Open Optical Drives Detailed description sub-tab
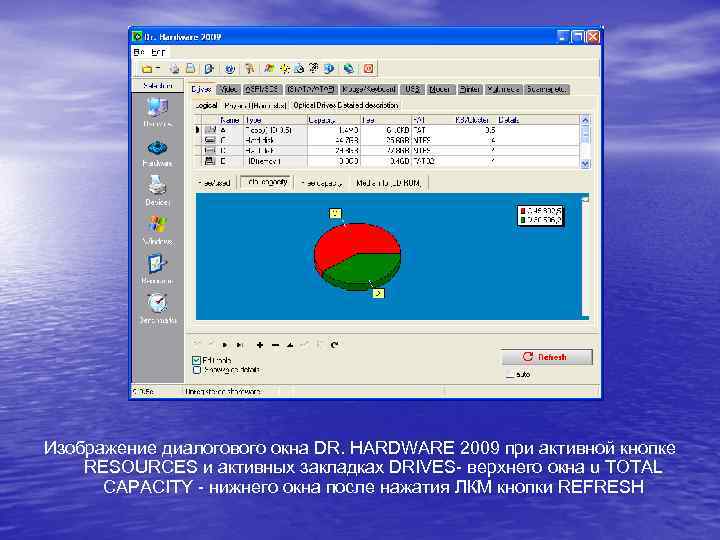This screenshot has width=720, height=540. pyautogui.click(x=346, y=105)
